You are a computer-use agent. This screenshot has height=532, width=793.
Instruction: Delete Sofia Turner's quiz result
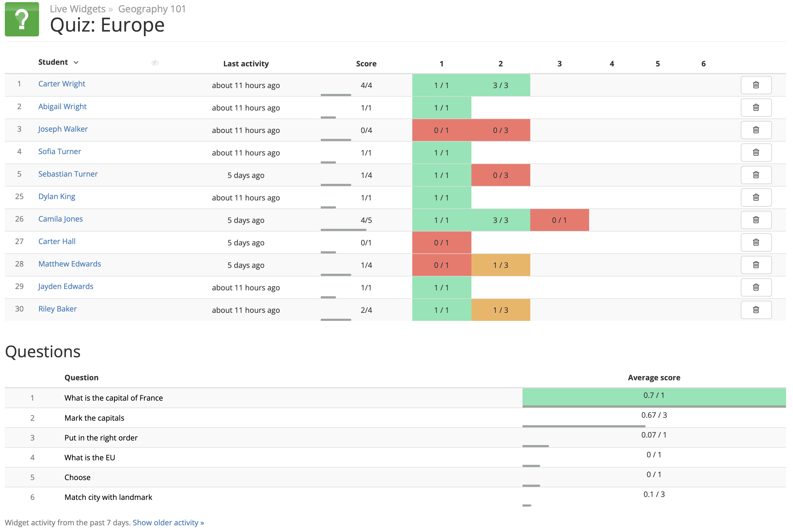tap(756, 152)
